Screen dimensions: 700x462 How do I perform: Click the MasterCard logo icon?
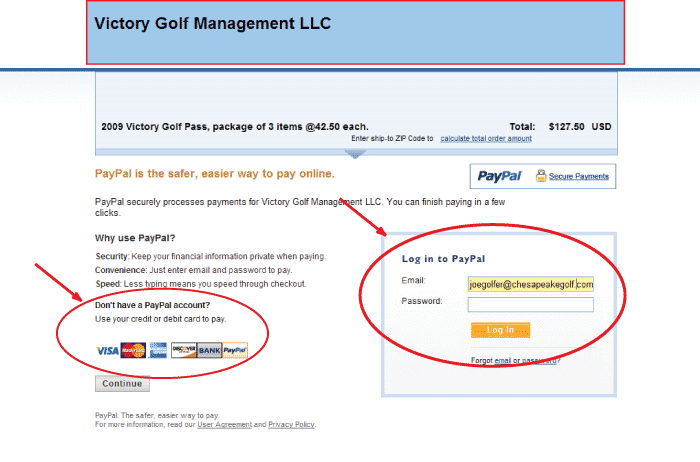[133, 350]
